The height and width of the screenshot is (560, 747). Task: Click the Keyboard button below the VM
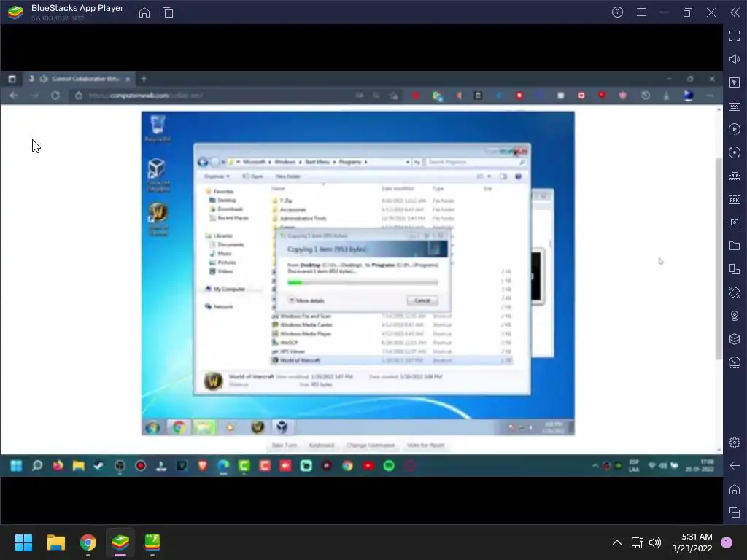(x=322, y=446)
